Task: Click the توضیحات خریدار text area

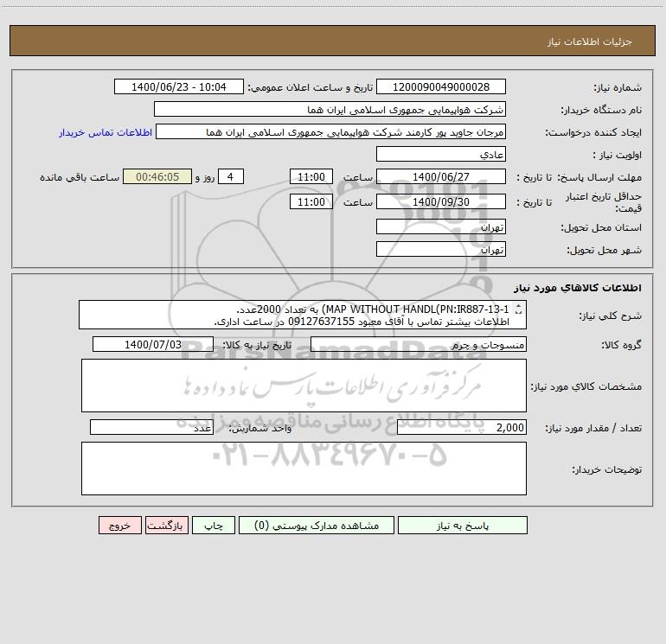Action: click(x=304, y=469)
